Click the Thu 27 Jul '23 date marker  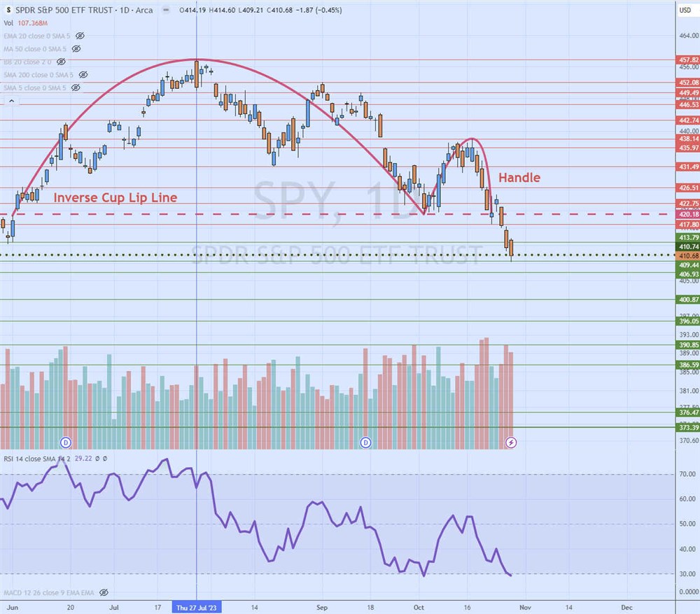pos(196,608)
